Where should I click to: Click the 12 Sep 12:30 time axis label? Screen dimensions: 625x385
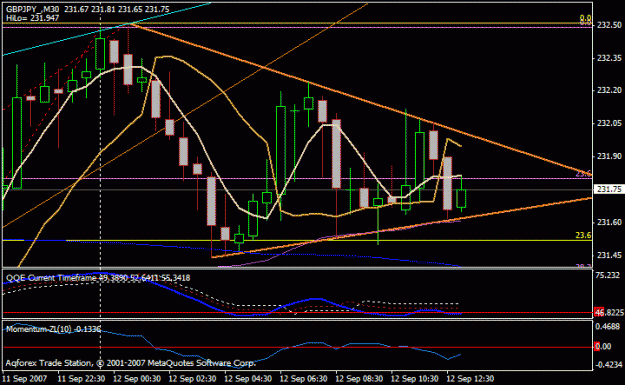[470, 379]
